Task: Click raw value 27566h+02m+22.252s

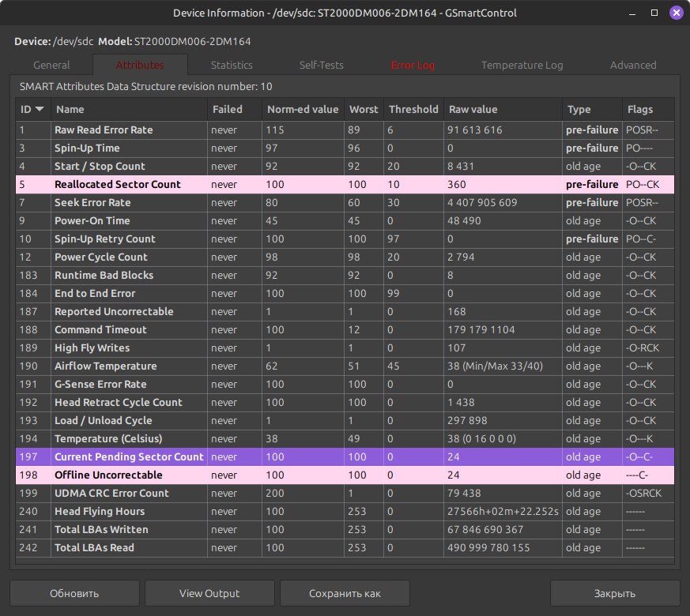Action: click(x=503, y=511)
